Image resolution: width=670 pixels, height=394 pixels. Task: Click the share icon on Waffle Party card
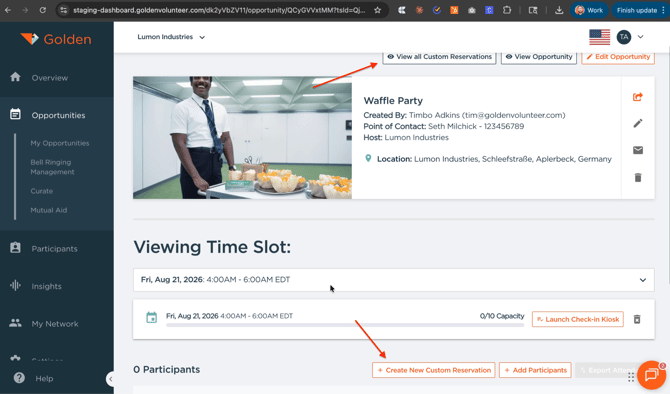(x=638, y=97)
